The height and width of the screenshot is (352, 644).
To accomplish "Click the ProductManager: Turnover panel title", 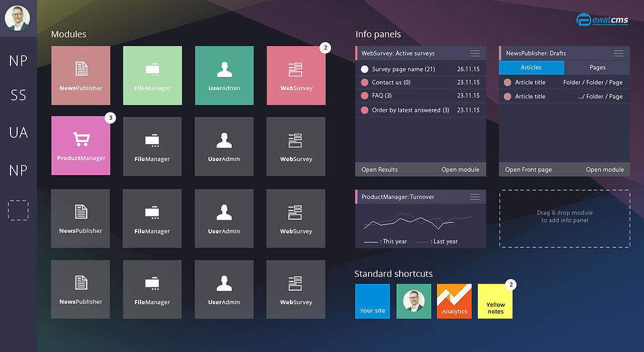I will [x=398, y=197].
